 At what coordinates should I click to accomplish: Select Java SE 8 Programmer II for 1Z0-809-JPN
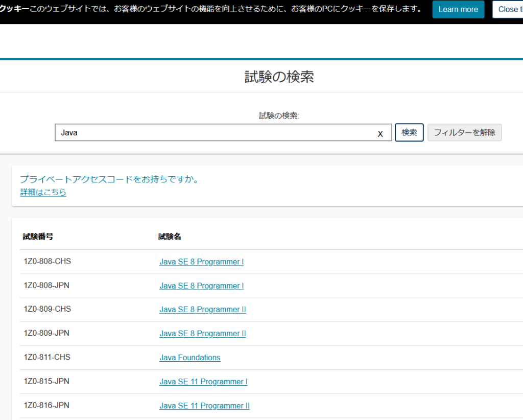pyautogui.click(x=202, y=334)
